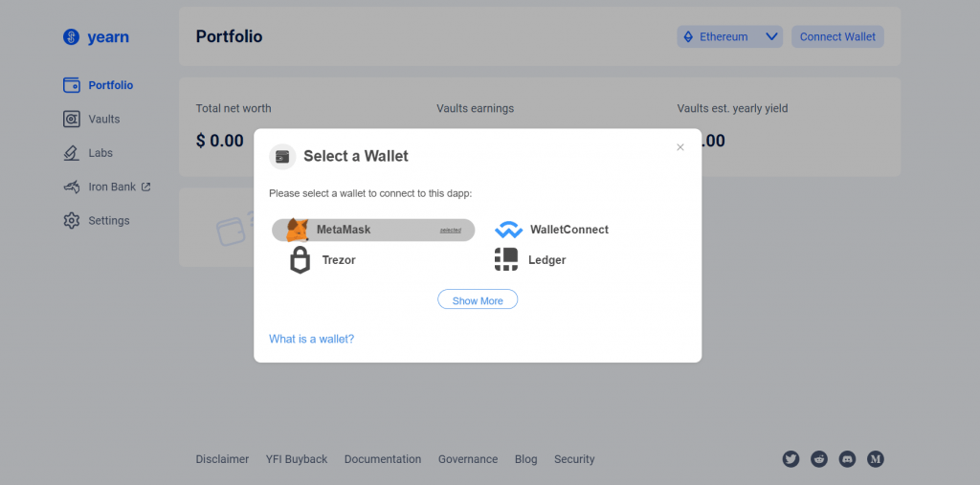
Task: Choose the selected MetaMask wallet option
Action: coord(373,230)
